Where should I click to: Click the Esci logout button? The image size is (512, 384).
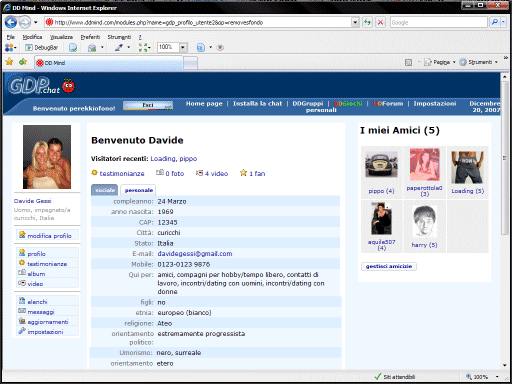pyautogui.click(x=148, y=106)
